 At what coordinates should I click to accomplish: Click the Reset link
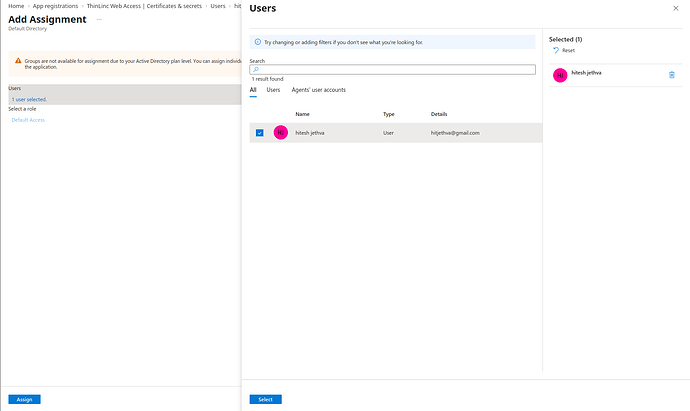pos(568,50)
